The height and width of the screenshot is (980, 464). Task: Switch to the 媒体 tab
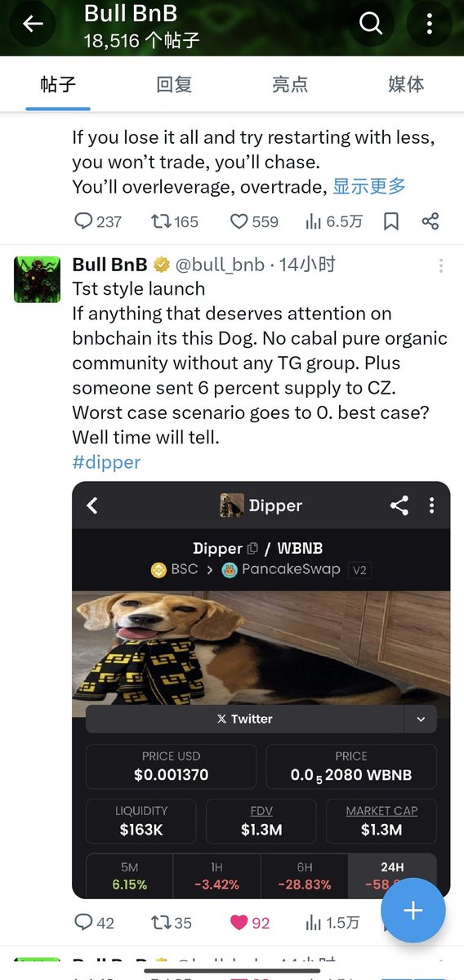point(406,84)
